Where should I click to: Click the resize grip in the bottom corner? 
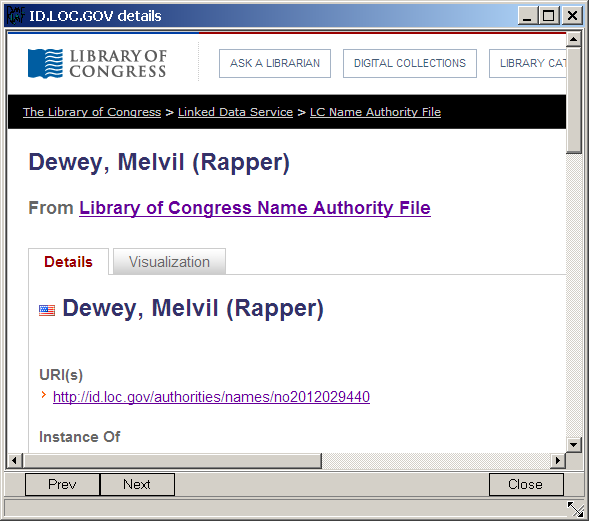(575, 509)
